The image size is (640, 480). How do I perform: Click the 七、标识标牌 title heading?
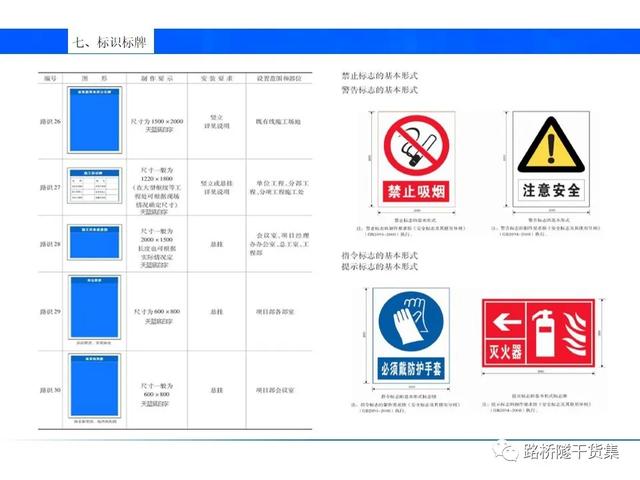pos(110,44)
